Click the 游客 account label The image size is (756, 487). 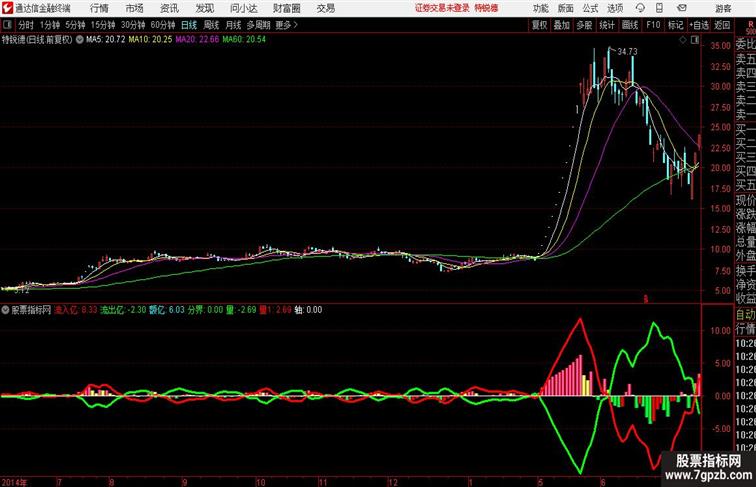coord(723,8)
